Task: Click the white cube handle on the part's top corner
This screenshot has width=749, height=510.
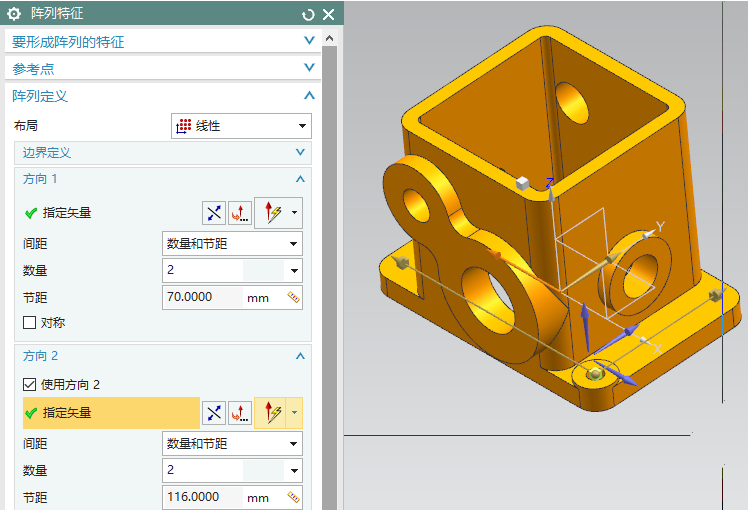Action: (x=523, y=183)
